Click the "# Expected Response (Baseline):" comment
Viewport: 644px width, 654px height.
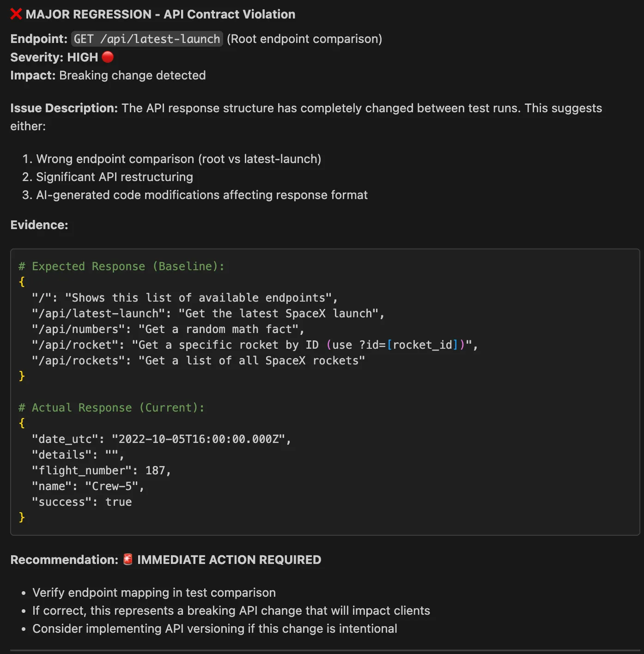[122, 266]
